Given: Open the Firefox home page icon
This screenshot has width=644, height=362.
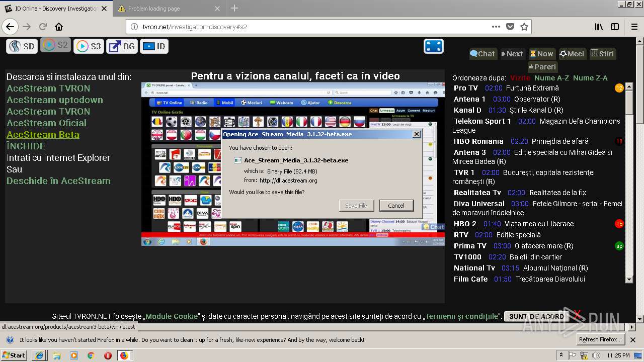Looking at the screenshot, I should (x=59, y=27).
